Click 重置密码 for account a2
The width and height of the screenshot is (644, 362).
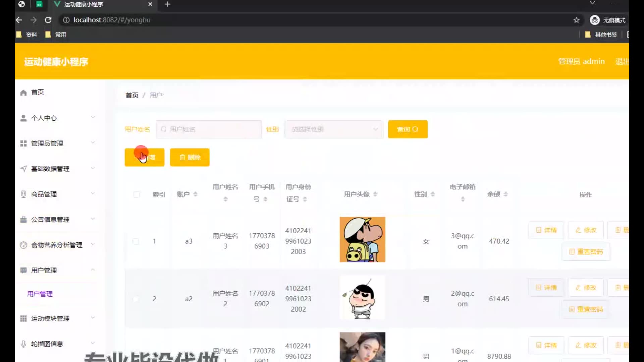click(x=586, y=309)
